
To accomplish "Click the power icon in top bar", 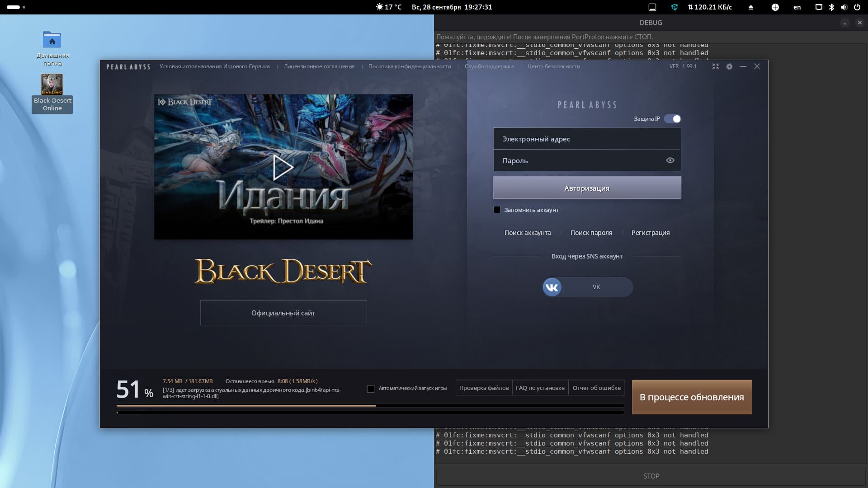I will (857, 7).
